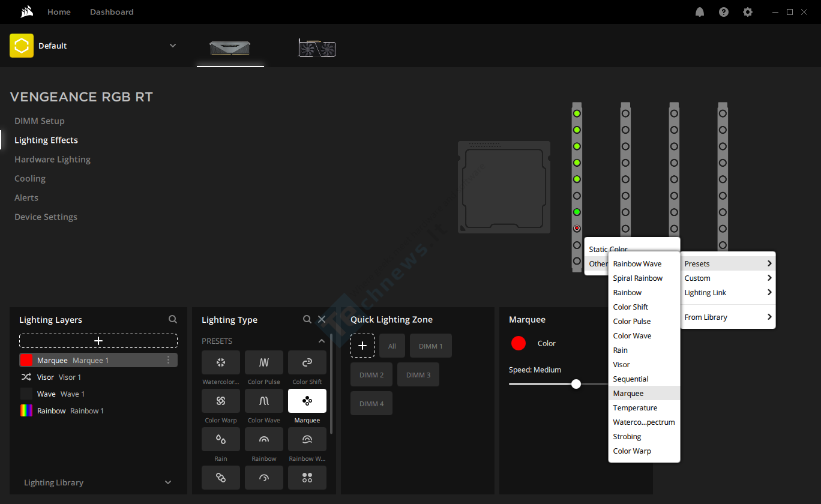Choose the Color Warp lighting icon
821x504 pixels.
tap(221, 401)
